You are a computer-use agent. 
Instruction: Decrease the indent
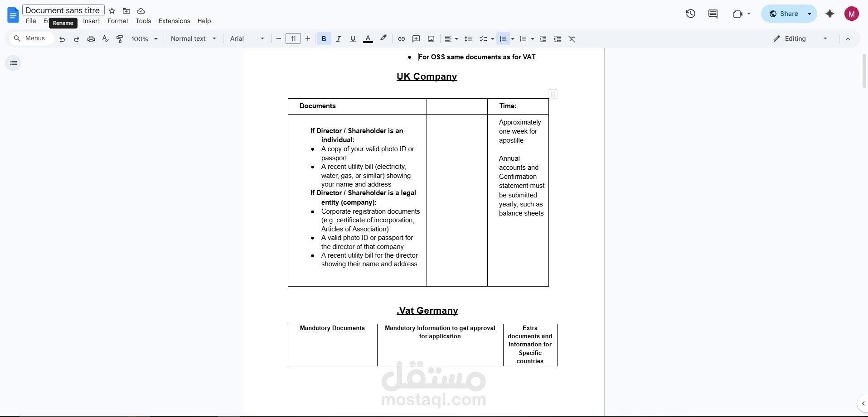click(543, 39)
